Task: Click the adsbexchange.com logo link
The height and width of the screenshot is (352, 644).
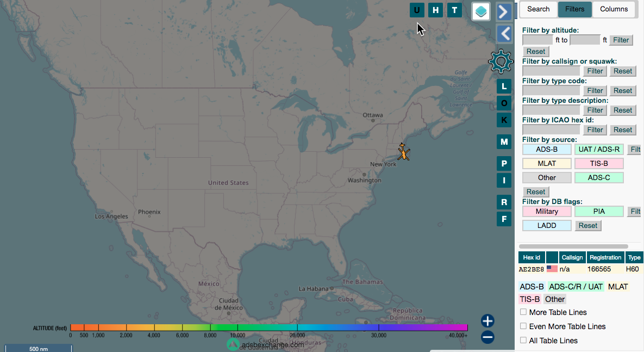Action: point(266,344)
